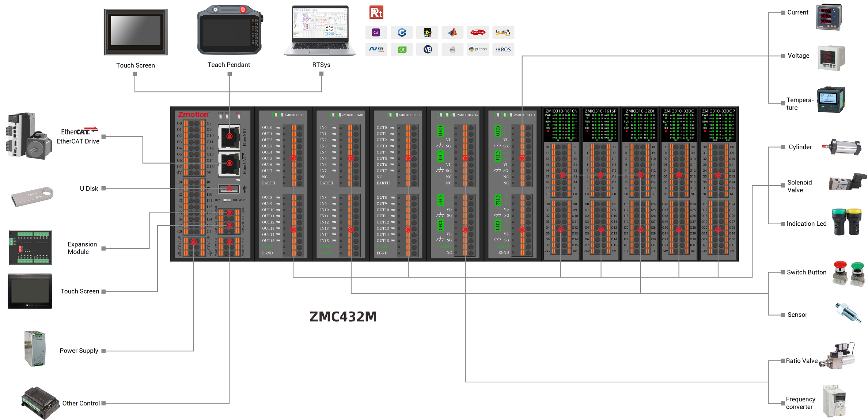This screenshot has height=420, width=868.
Task: Click the ZMIO310-32DI module label
Action: click(640, 111)
